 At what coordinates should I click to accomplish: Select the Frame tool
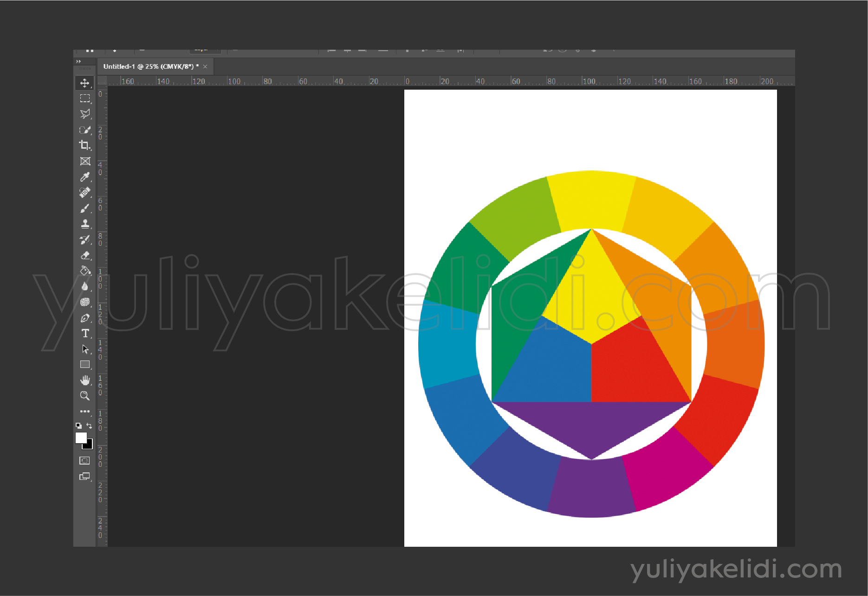pos(84,161)
